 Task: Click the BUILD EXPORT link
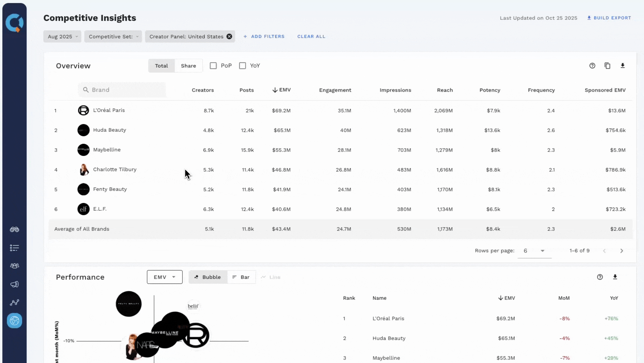click(x=609, y=18)
